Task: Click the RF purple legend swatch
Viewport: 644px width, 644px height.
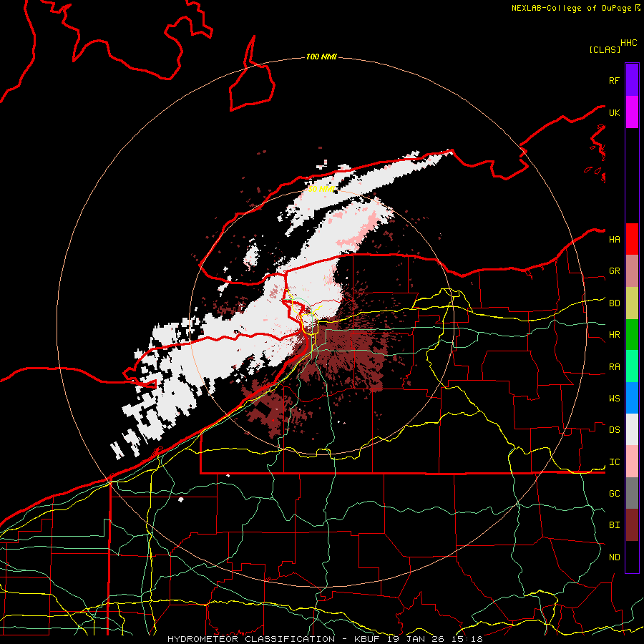Action: tap(632, 80)
